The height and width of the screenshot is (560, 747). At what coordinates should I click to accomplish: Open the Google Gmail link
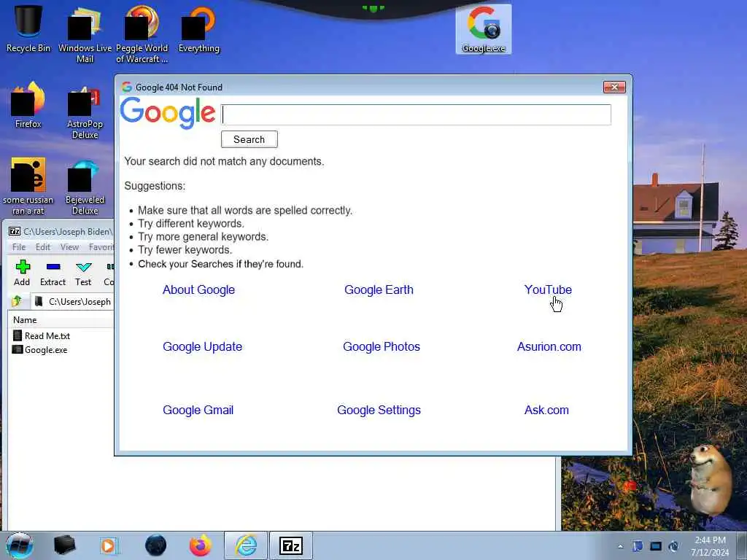[x=198, y=410]
